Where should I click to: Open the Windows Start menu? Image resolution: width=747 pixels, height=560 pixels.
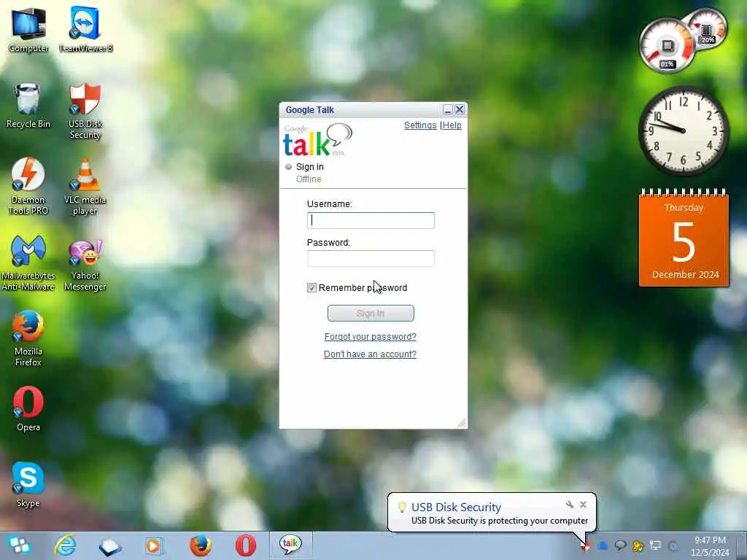18,545
